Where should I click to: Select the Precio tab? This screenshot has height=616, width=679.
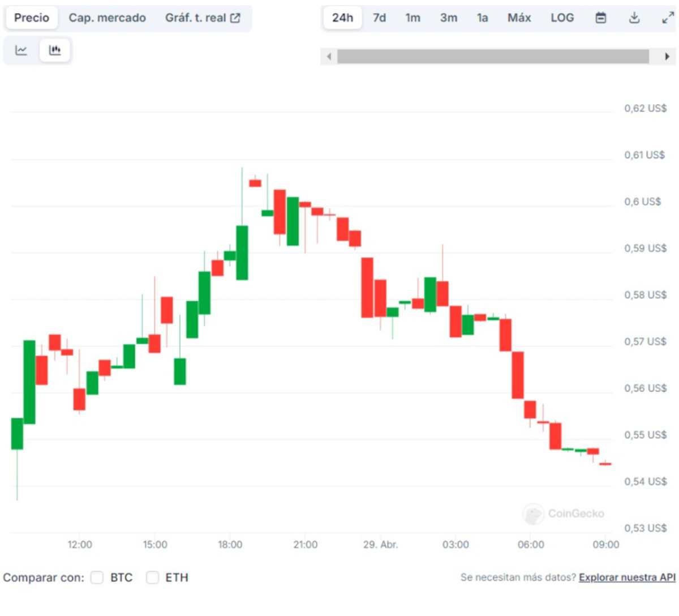tap(31, 18)
